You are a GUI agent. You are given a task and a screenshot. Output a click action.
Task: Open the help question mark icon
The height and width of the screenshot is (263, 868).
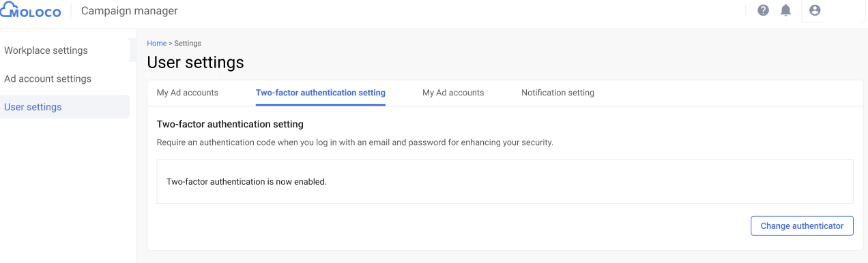click(764, 10)
